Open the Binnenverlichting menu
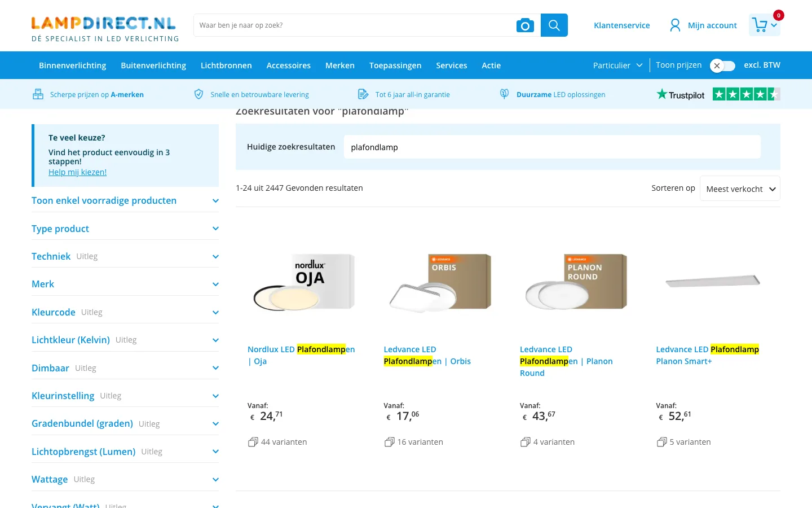 click(72, 65)
